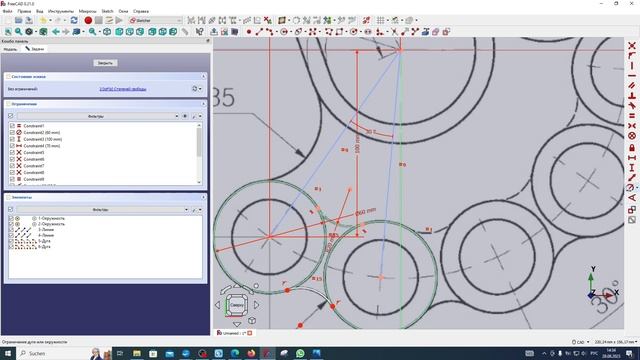Open the constraints Фильтры dropdown
The height and width of the screenshot is (360, 640).
98,116
